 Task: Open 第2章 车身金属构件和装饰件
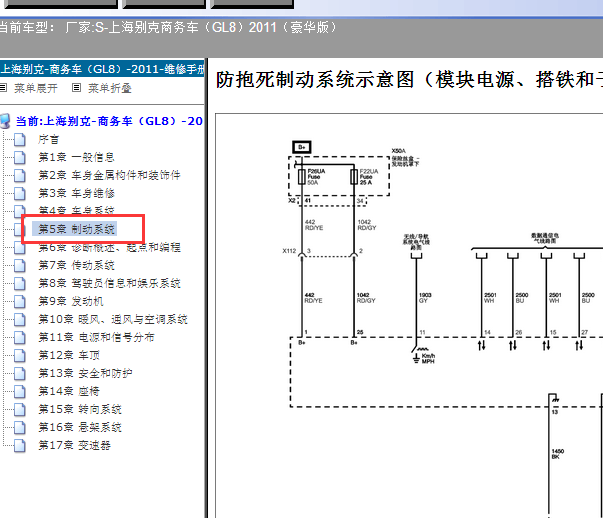point(109,175)
